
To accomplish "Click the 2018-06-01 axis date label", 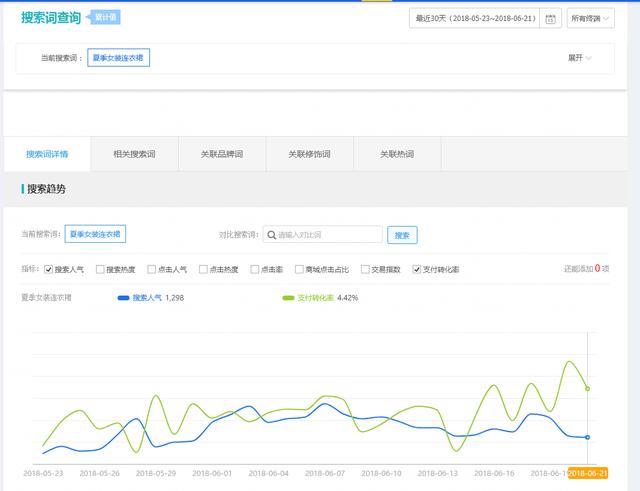I will pos(212,473).
